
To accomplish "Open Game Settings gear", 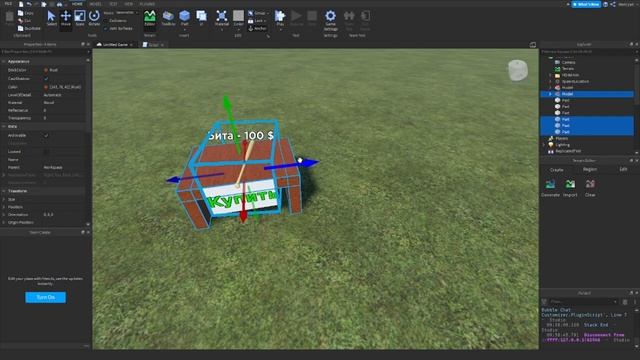I will pyautogui.click(x=330, y=20).
